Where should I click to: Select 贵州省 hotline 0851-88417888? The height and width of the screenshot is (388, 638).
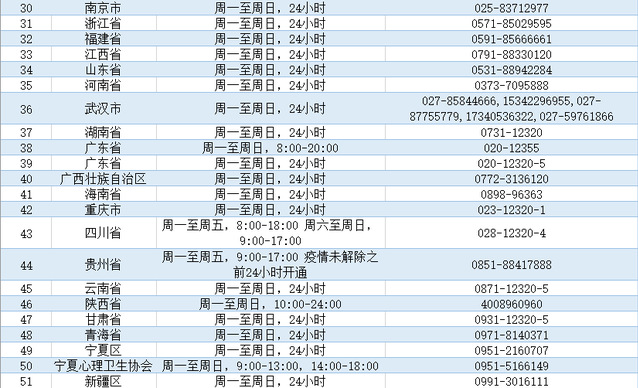[x=511, y=265]
